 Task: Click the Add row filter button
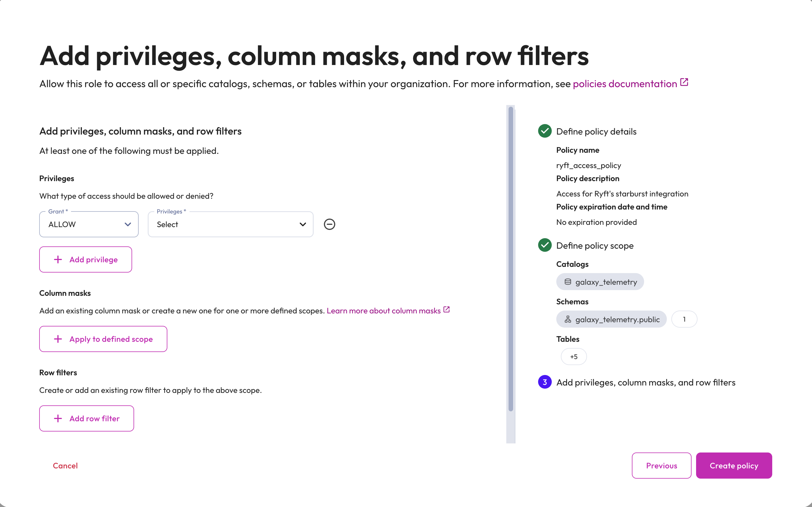[x=87, y=418]
